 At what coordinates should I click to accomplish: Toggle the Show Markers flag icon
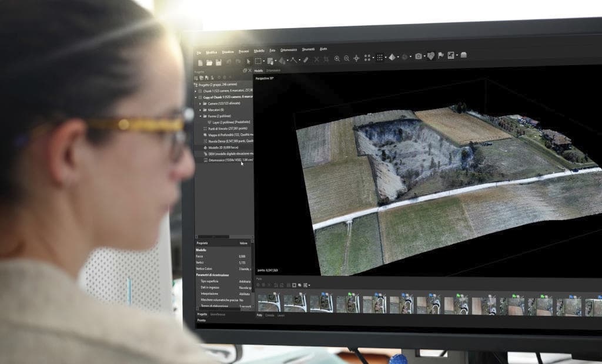point(441,56)
